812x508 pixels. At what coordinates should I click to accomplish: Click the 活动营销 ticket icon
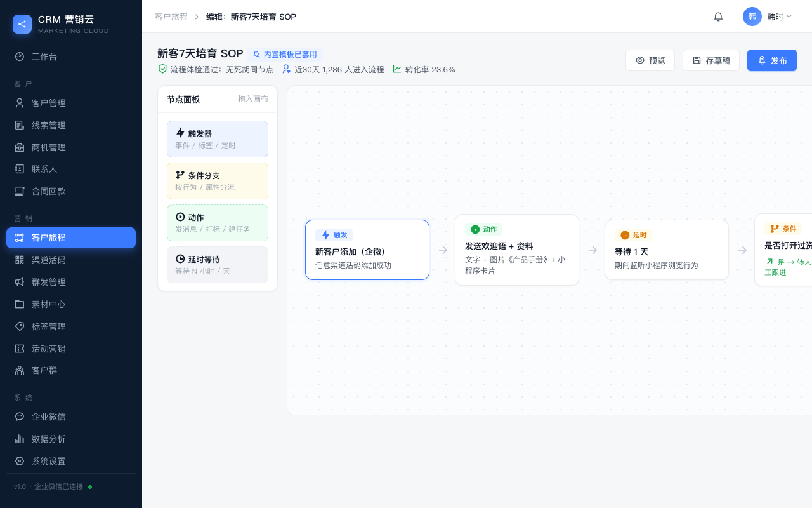click(x=20, y=349)
